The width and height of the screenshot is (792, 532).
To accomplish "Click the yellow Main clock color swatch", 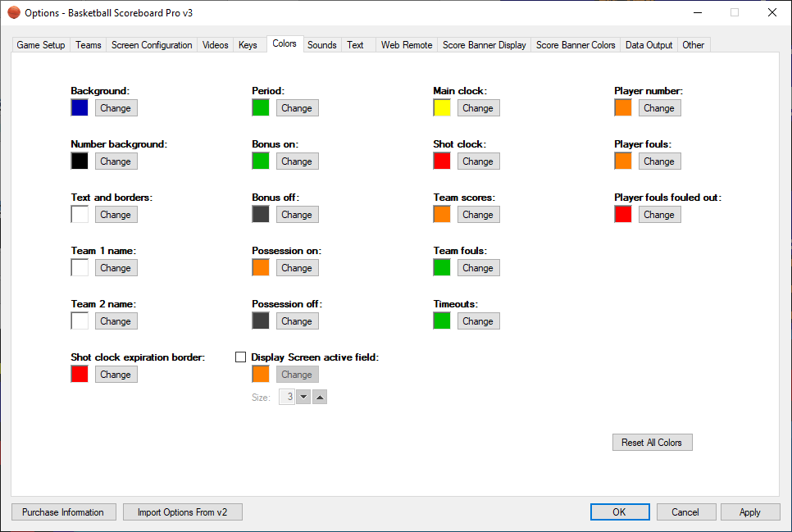I will click(x=442, y=108).
